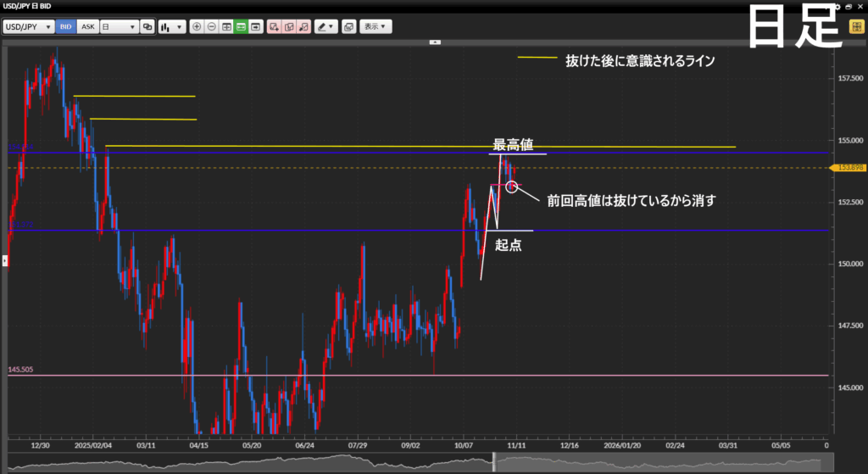The width and height of the screenshot is (868, 474).
Task: Click the 145.505 pink horizontal price line
Action: (x=424, y=375)
